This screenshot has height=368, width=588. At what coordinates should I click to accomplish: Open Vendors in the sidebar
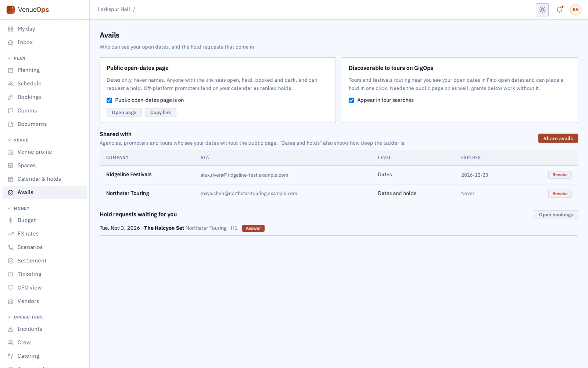[44, 301]
